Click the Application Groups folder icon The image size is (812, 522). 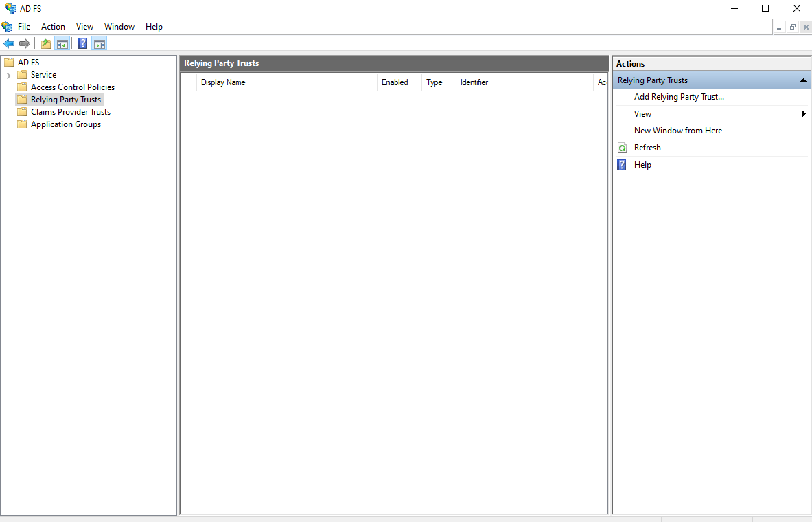[x=22, y=124]
